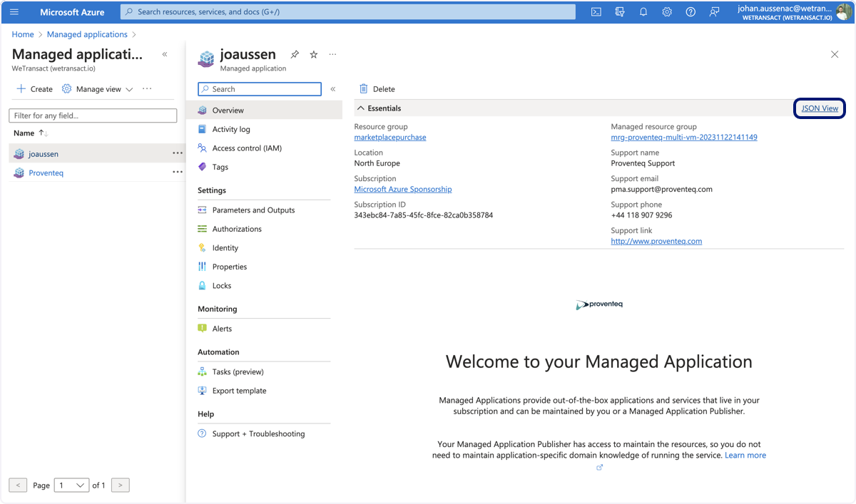Open the Proventeq application in the list
The image size is (856, 504).
pyautogui.click(x=46, y=173)
